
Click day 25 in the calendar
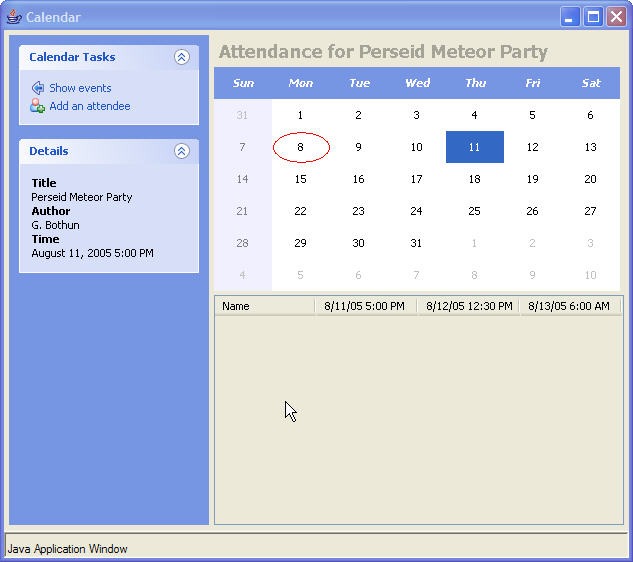pyautogui.click(x=475, y=211)
